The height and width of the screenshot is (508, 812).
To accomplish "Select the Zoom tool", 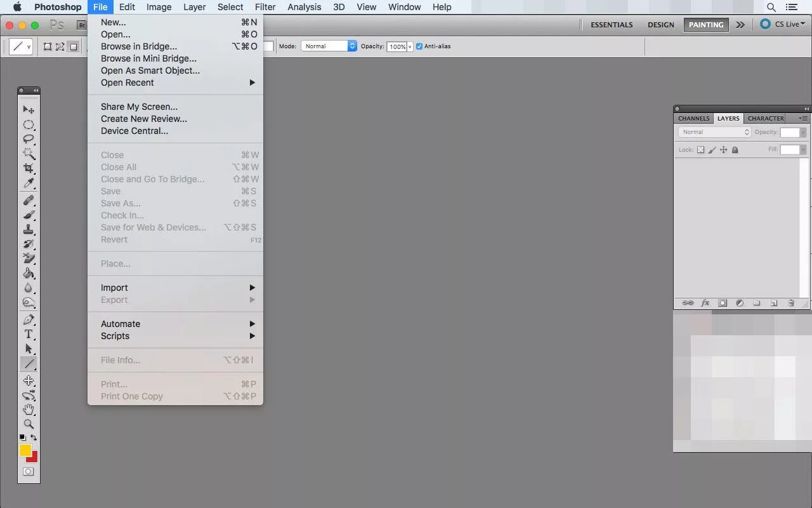I will (x=29, y=424).
